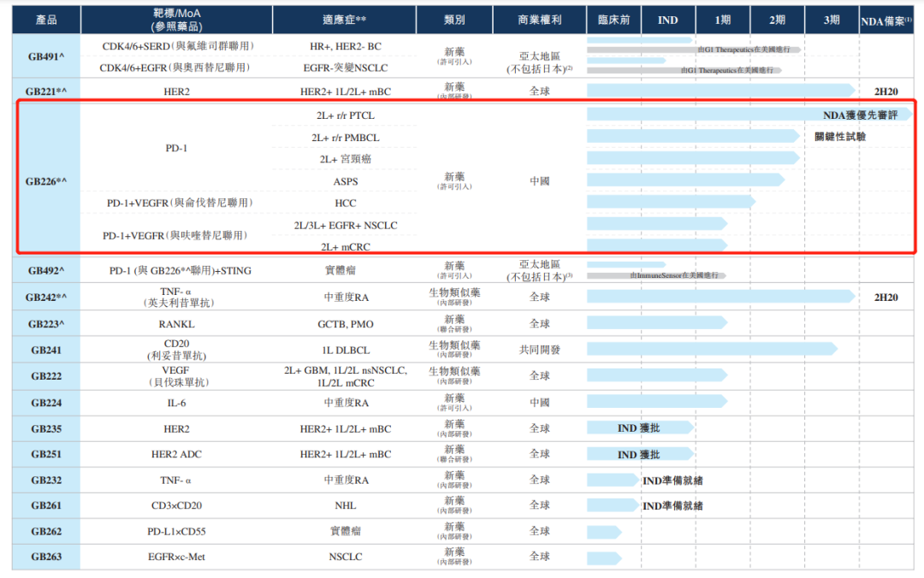The image size is (924, 578).
Task: Select the 2L+ r/r PMBCL indication
Action: point(345,137)
